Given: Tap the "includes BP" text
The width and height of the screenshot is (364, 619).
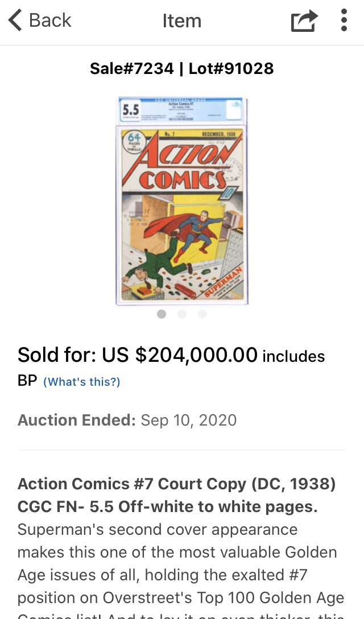Looking at the screenshot, I should coord(293,357).
